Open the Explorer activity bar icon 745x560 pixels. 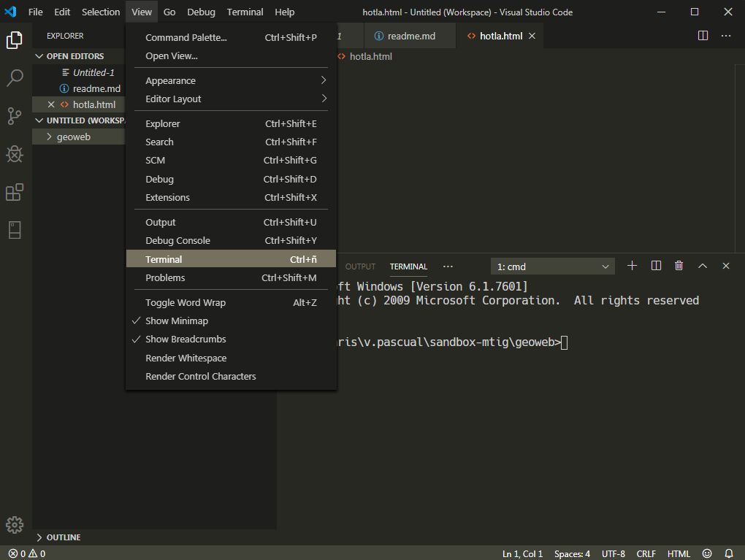point(15,40)
